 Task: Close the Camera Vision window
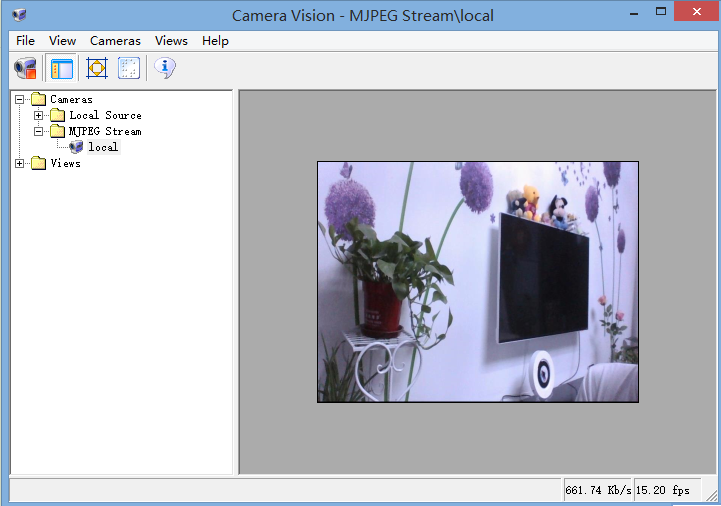[697, 12]
